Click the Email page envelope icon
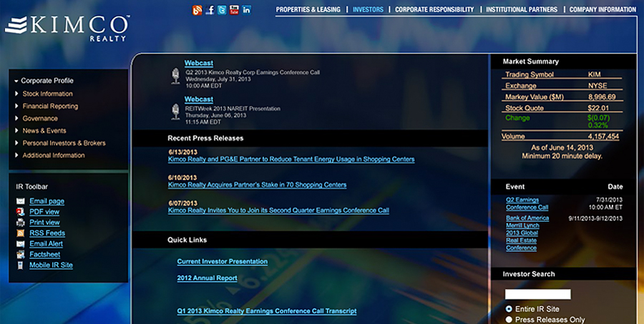The height and width of the screenshot is (324, 644). point(21,201)
